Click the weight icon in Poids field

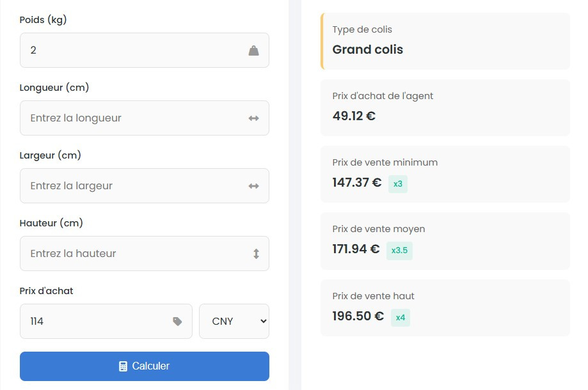(x=253, y=51)
